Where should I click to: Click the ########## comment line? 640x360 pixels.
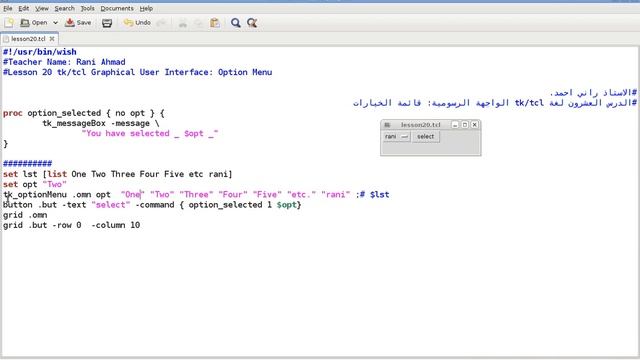(x=27, y=164)
